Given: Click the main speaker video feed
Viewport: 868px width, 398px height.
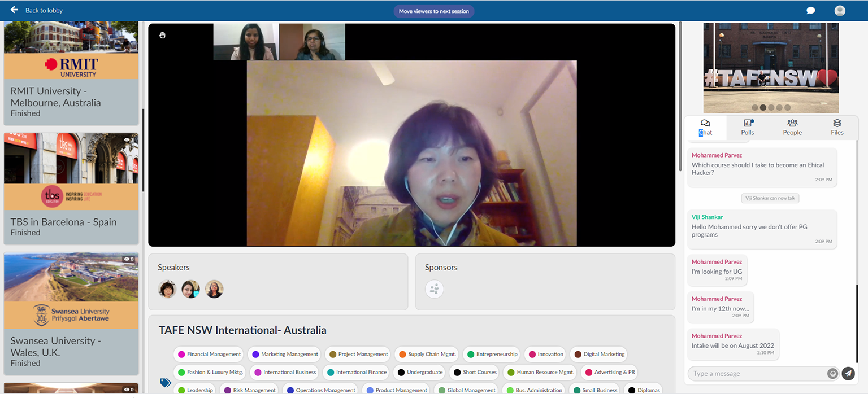Looking at the screenshot, I should (411, 153).
